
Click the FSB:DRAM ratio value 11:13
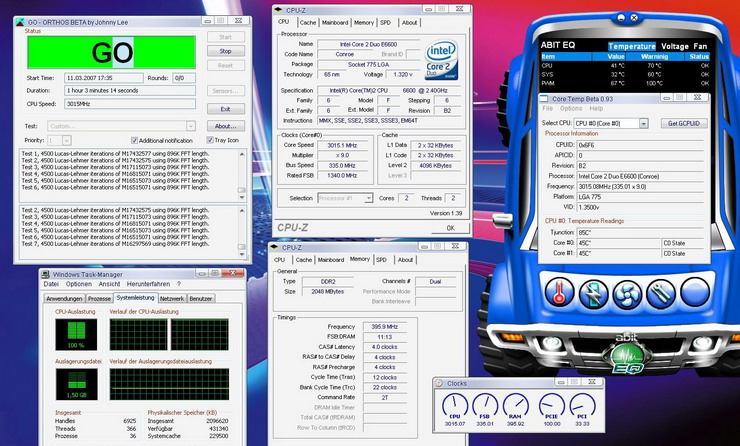click(385, 337)
